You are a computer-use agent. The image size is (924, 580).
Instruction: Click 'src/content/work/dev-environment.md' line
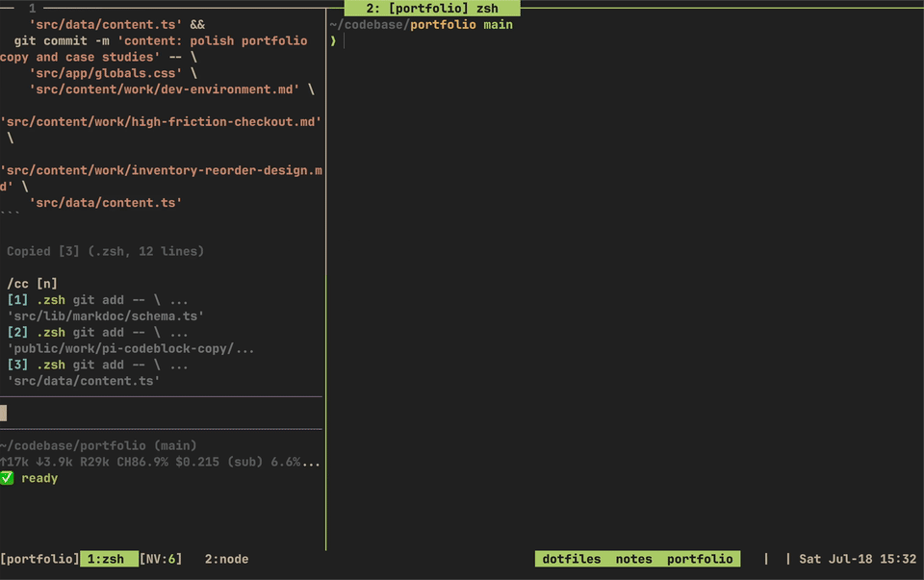165,89
